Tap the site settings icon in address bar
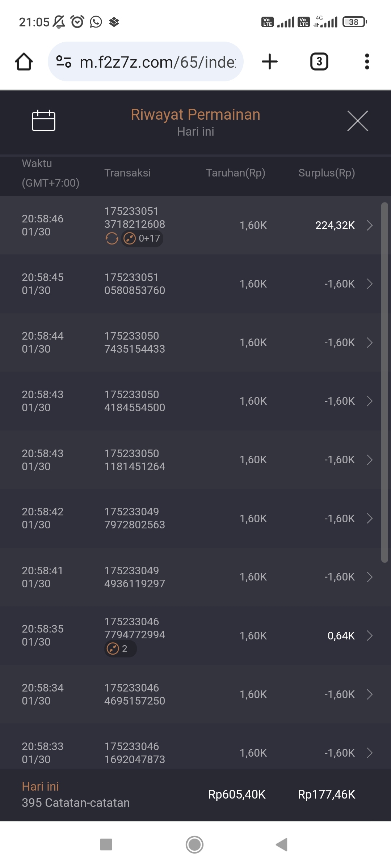 pos(64,62)
